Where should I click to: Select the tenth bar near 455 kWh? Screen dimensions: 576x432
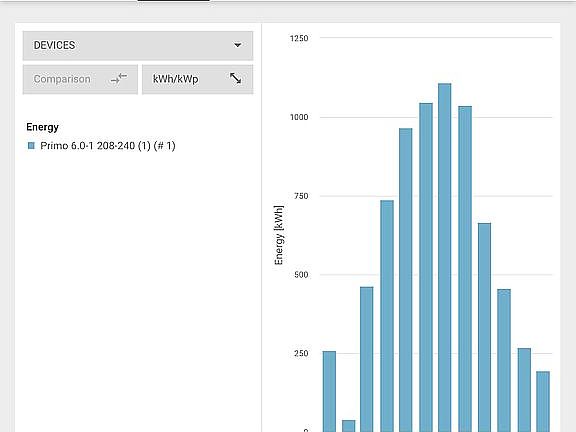click(504, 360)
